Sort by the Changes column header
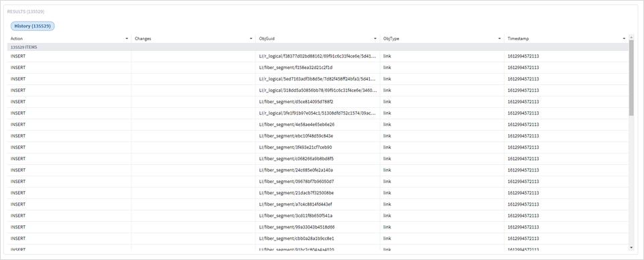This screenshot has width=644, height=260. coord(143,39)
